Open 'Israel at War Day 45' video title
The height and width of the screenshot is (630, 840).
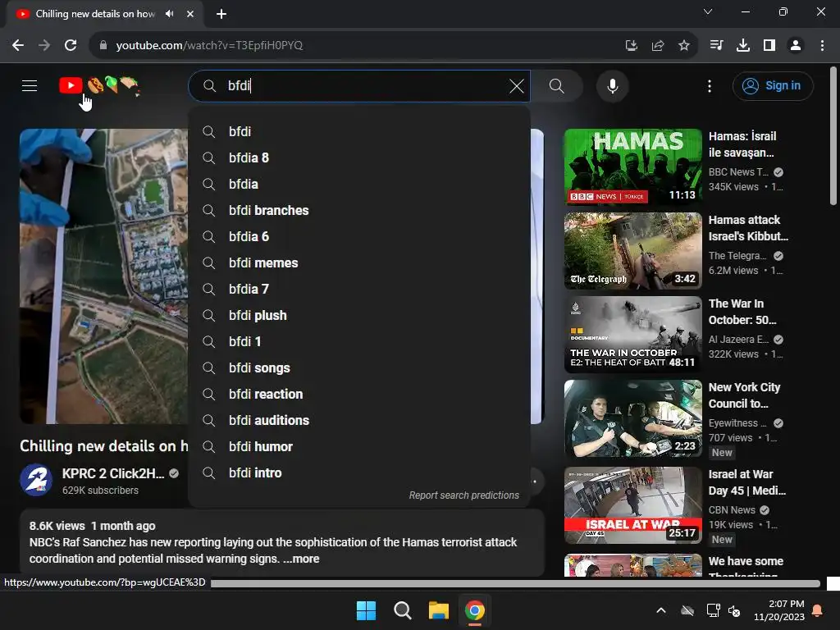click(x=746, y=482)
